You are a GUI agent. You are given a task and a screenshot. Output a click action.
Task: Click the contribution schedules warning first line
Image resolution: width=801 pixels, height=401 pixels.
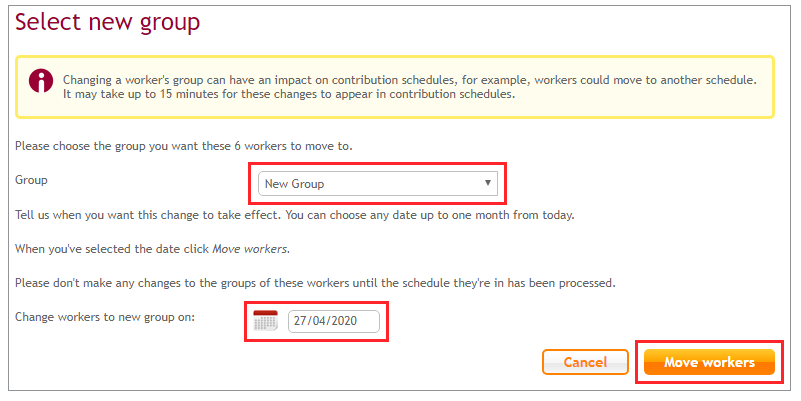coord(410,80)
